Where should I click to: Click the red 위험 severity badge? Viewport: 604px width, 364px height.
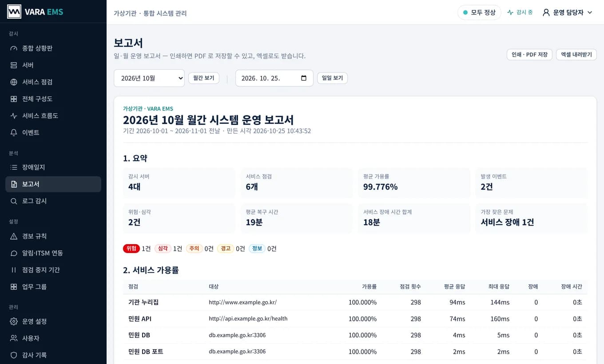131,249
